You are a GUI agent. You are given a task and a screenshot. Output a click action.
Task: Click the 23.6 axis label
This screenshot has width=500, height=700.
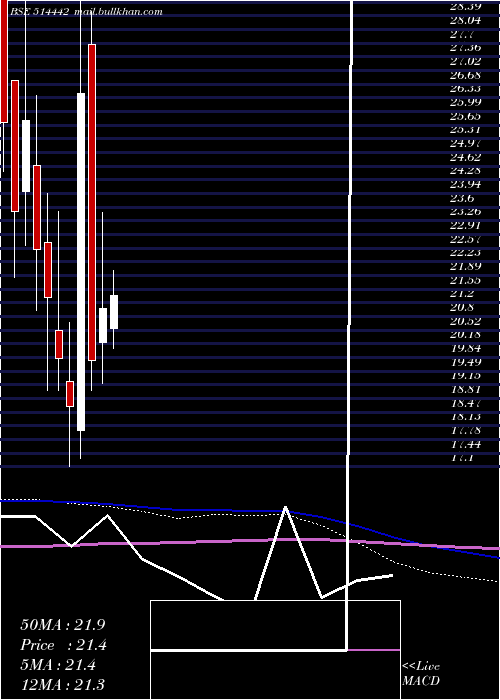click(462, 198)
